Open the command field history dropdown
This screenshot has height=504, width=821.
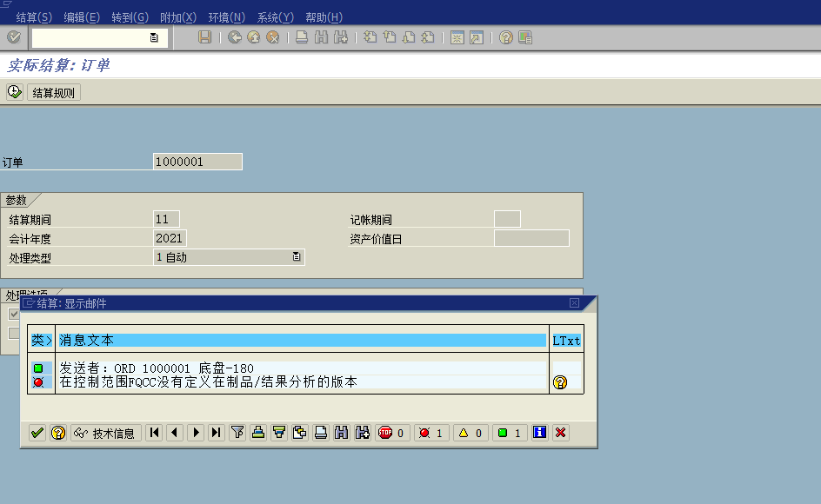(x=154, y=37)
